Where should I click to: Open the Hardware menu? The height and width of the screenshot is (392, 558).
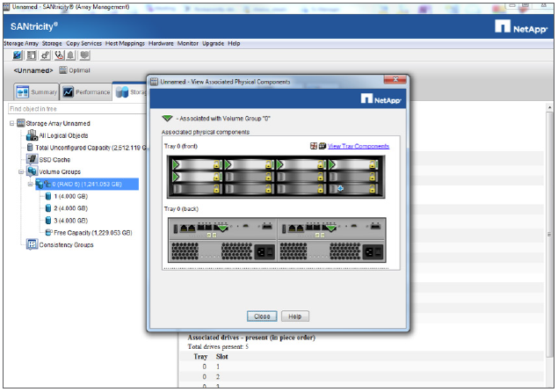[161, 43]
